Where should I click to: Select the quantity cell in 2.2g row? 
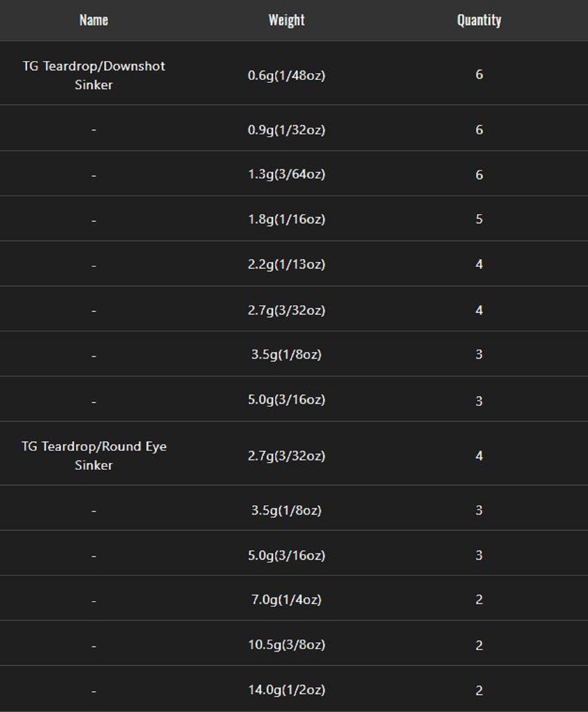479,264
